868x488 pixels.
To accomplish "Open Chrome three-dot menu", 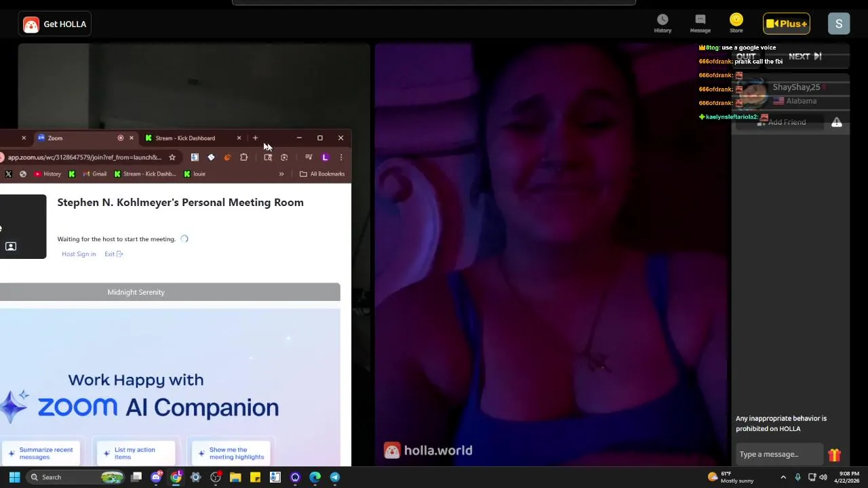I will [x=341, y=157].
